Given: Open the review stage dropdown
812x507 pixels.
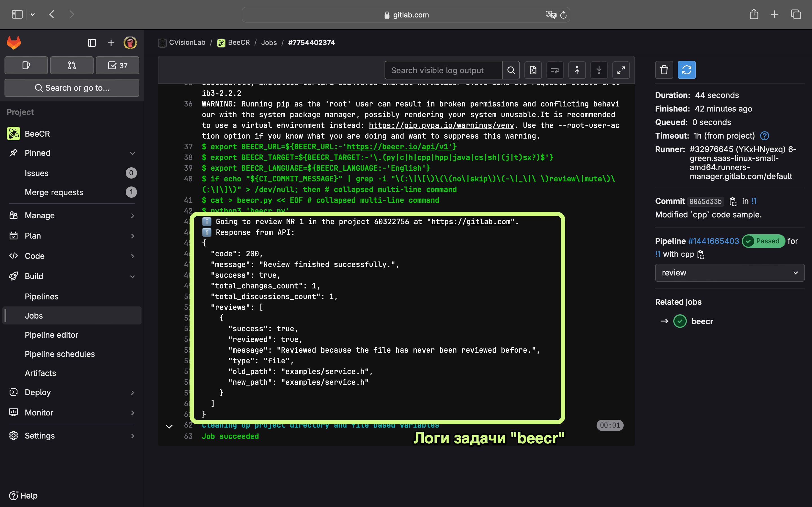Looking at the screenshot, I should point(729,273).
